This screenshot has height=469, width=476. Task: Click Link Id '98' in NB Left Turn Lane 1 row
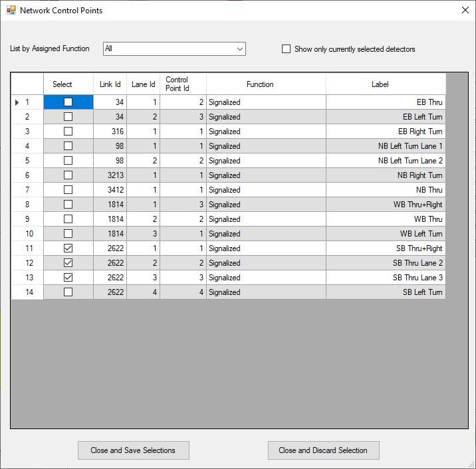pyautogui.click(x=110, y=146)
